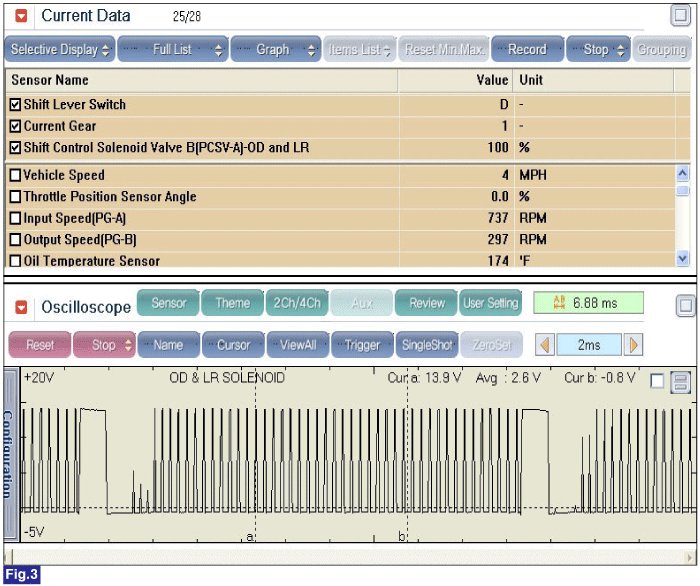The width and height of the screenshot is (700, 586).
Task: Open the Selective Display dropdown
Action: click(60, 49)
